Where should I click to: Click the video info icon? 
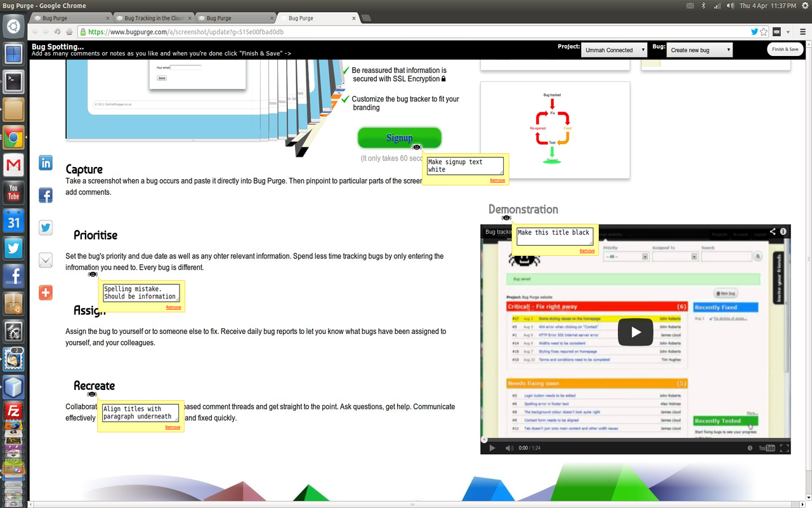[783, 232]
